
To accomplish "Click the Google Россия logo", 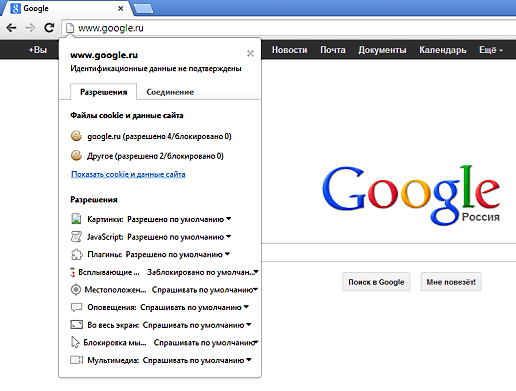I will click(411, 195).
